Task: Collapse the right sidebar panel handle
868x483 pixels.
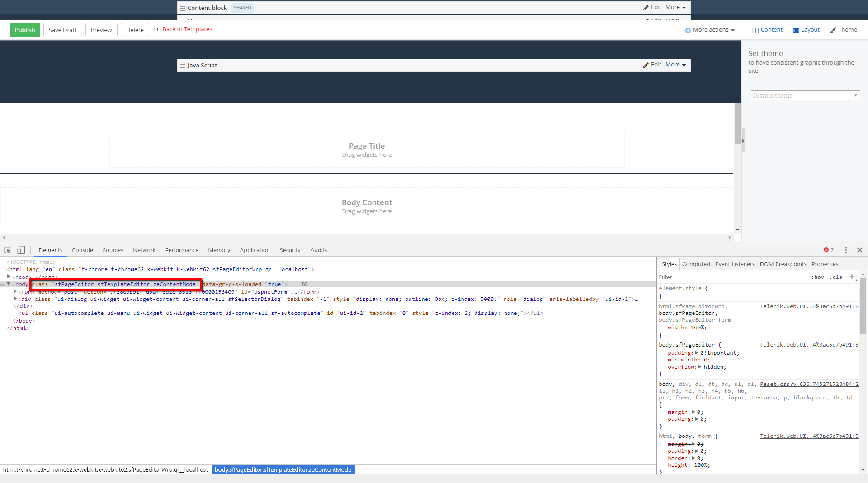Action: pos(743,141)
